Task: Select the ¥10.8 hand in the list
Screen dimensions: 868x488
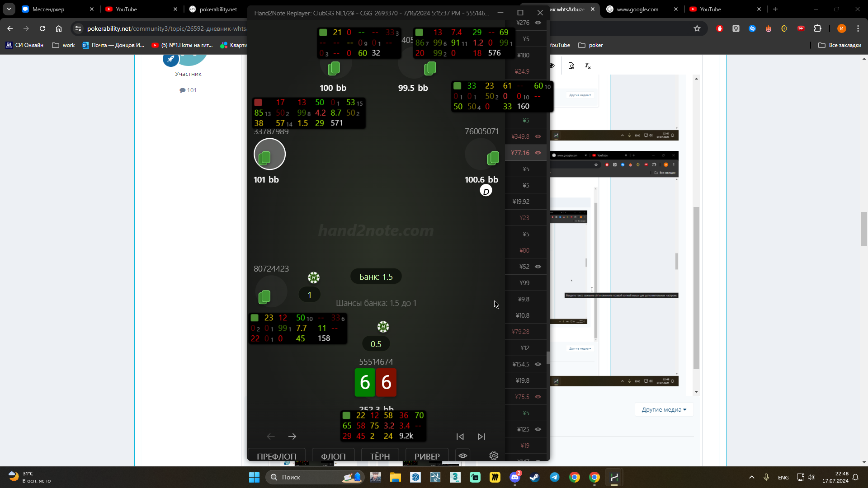Action: [525, 315]
